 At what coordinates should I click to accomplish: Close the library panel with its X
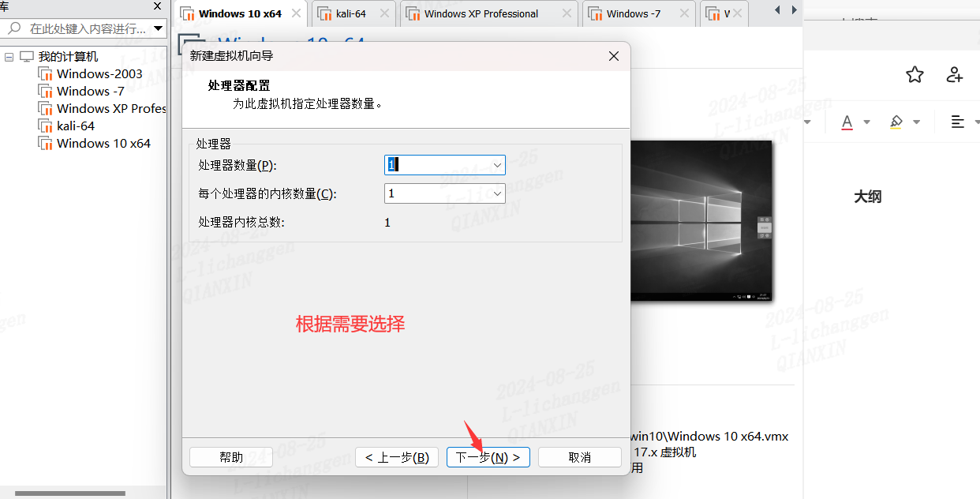pyautogui.click(x=157, y=6)
